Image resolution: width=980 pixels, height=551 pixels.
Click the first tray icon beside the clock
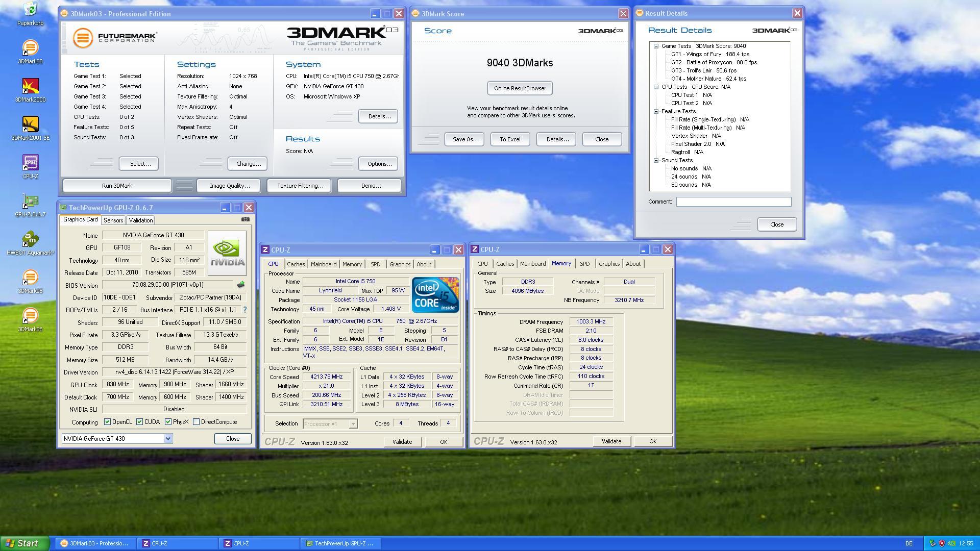pyautogui.click(x=932, y=543)
